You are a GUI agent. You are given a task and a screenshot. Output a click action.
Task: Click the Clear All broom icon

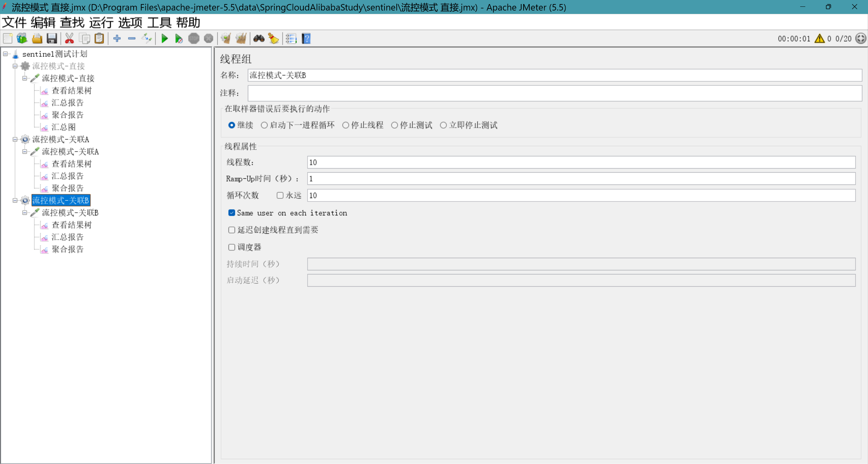tap(241, 39)
